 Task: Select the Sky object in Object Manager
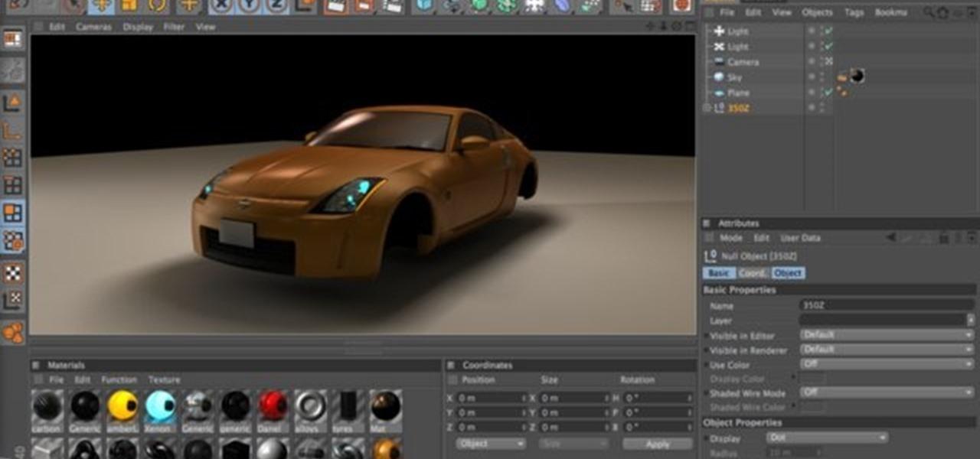click(x=734, y=77)
